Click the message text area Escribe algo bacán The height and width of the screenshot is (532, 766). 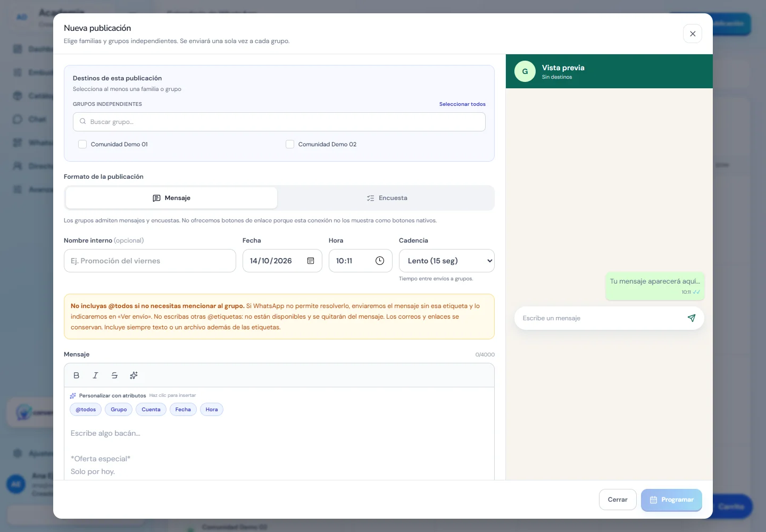click(279, 451)
